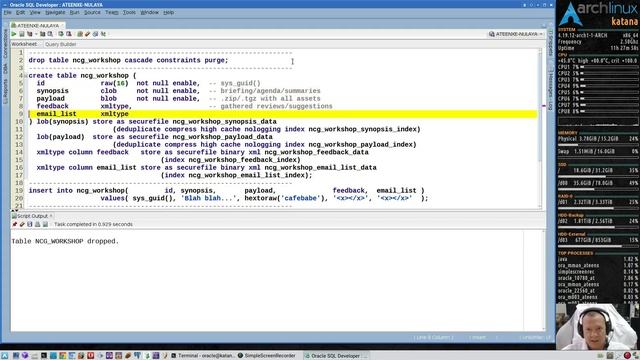Open the Run menu

pos(74,13)
